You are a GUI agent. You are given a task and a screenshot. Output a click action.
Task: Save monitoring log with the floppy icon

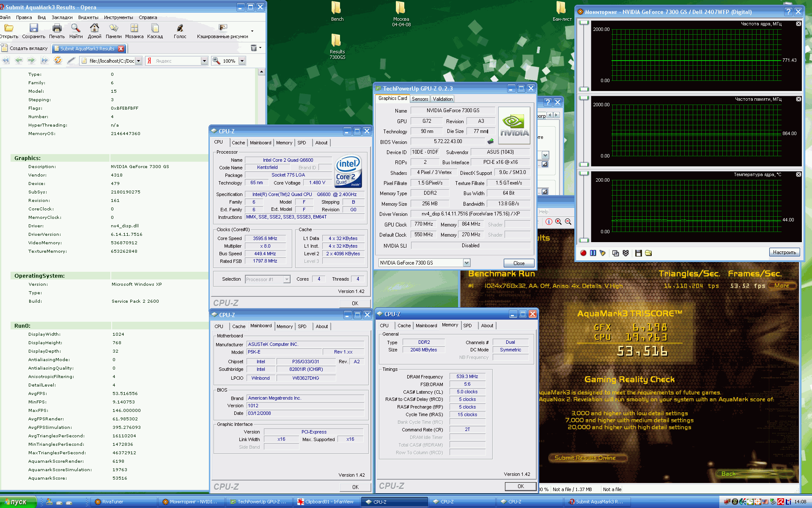click(x=639, y=253)
